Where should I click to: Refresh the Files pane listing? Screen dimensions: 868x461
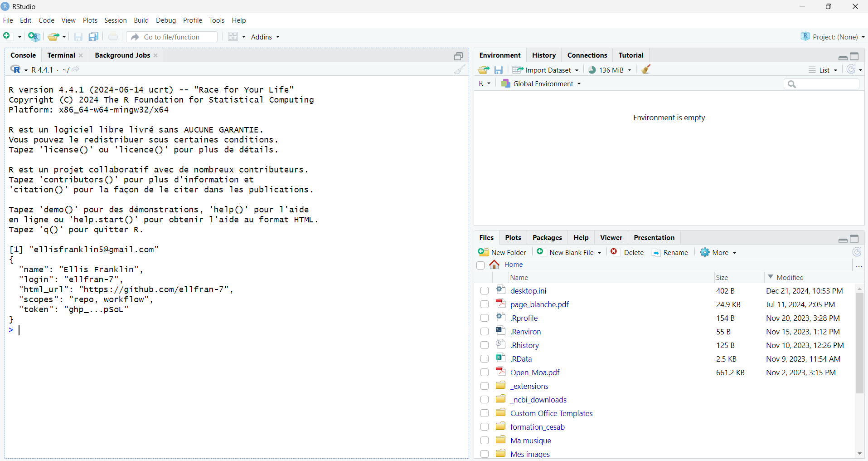[857, 252]
